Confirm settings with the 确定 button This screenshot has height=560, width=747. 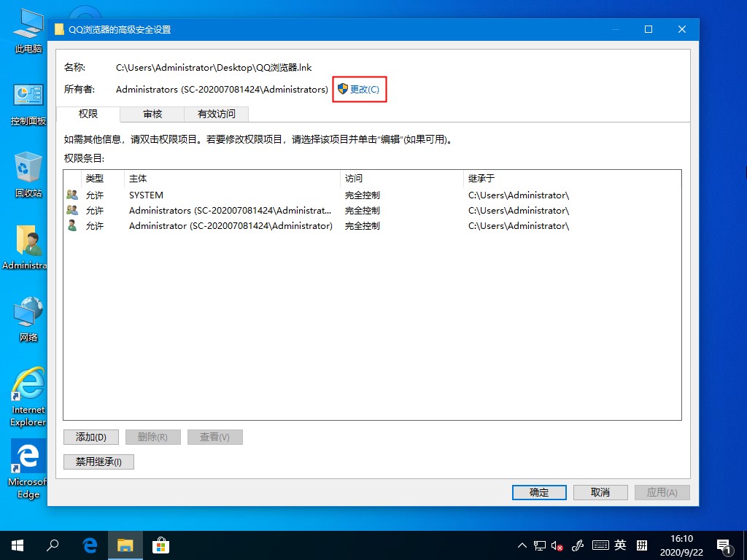(x=538, y=492)
